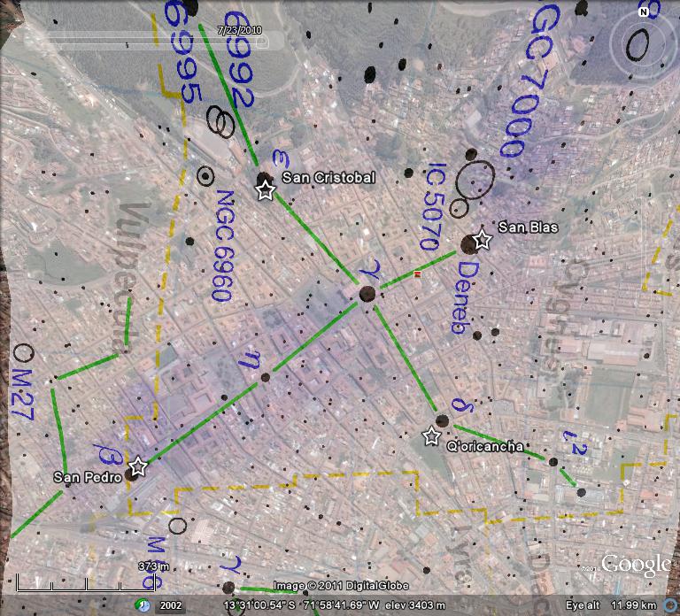Open historical imagery via status bar clock icon

pos(142,604)
